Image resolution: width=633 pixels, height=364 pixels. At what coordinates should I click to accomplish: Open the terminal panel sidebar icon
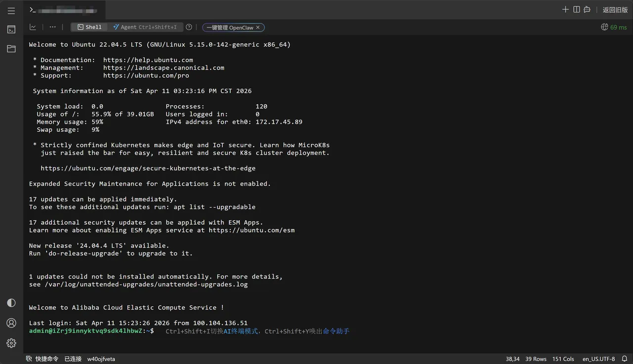point(11,30)
